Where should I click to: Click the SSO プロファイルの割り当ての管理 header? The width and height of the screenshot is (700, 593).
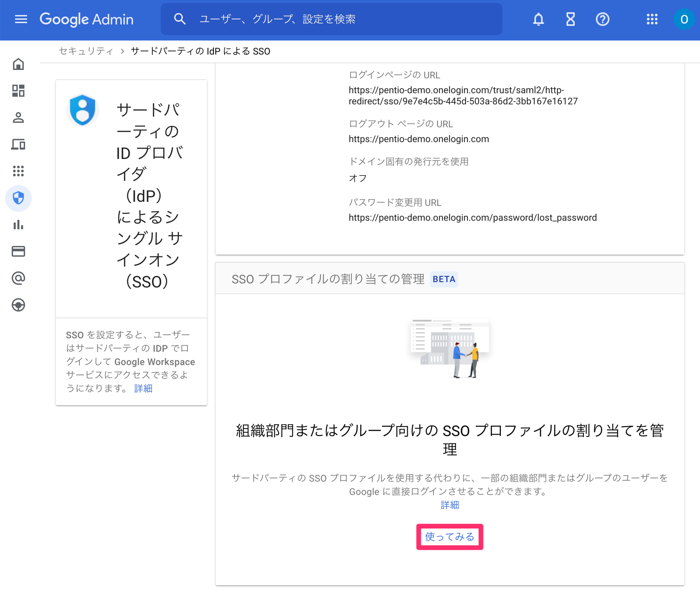(x=328, y=279)
